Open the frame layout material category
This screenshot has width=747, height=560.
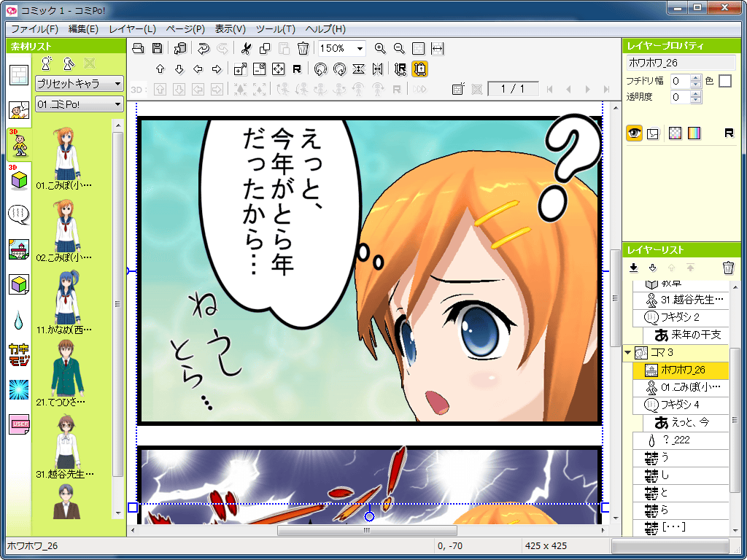(19, 75)
